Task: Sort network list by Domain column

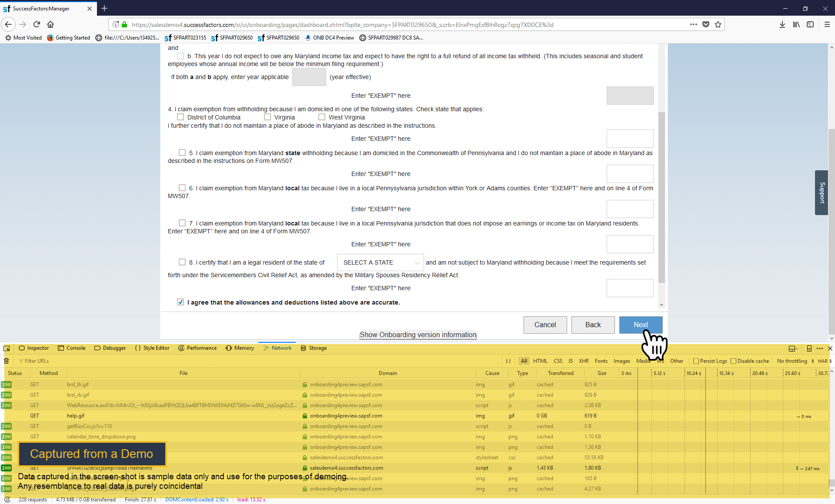Action: coord(387,373)
